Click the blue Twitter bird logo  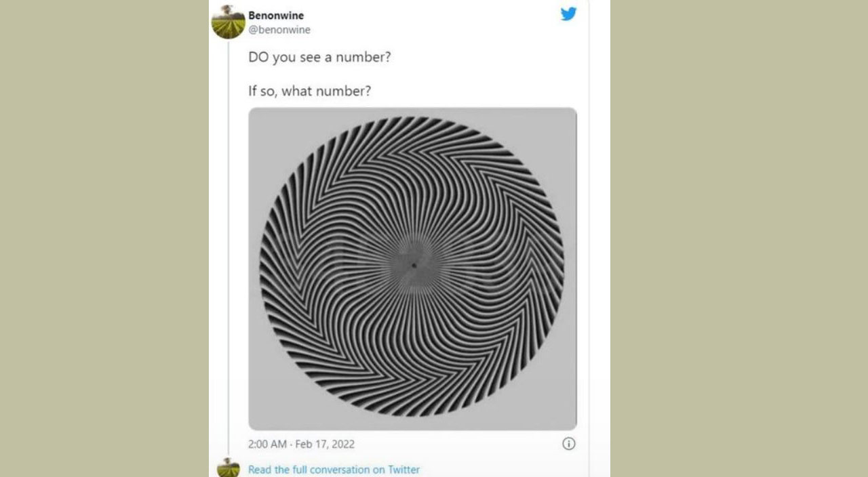[568, 14]
